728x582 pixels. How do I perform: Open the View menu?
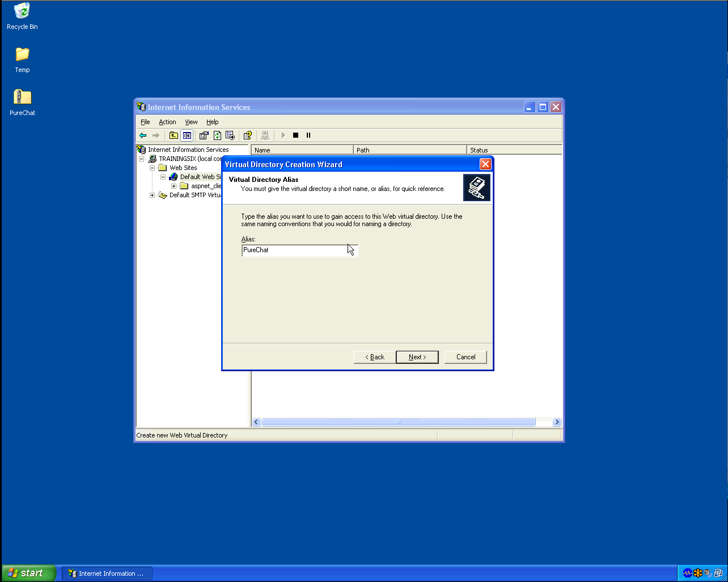pos(191,122)
